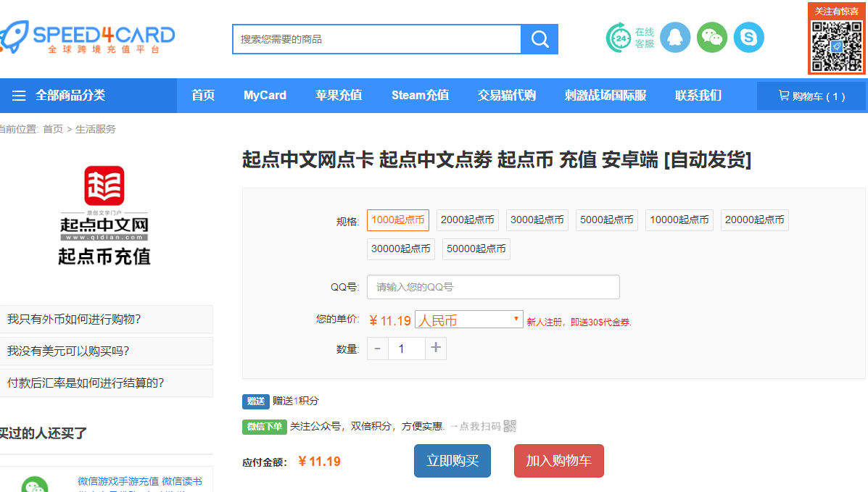This screenshot has height=492, width=868.
Task: Click the small QR scan icon near 点我扫码
Action: [510, 426]
